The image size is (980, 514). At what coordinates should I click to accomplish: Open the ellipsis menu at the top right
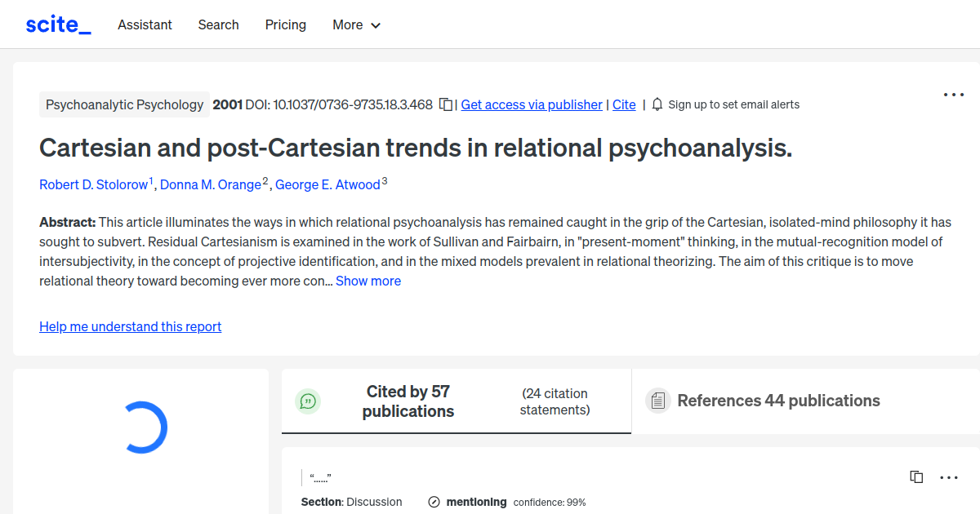[953, 95]
